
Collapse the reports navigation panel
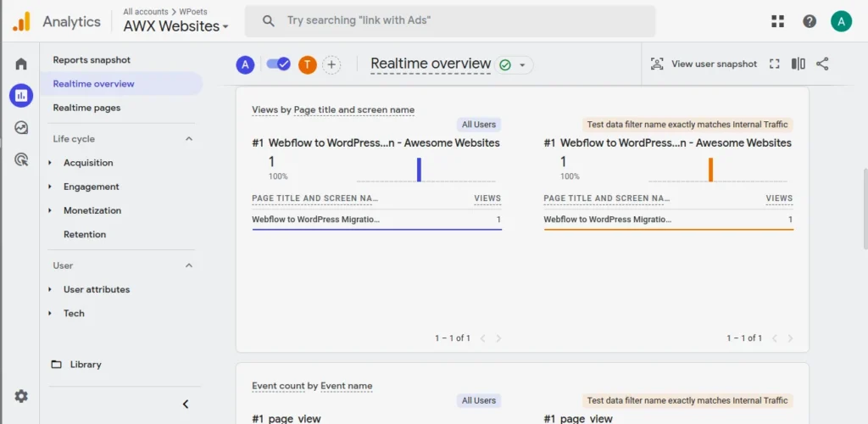point(186,404)
